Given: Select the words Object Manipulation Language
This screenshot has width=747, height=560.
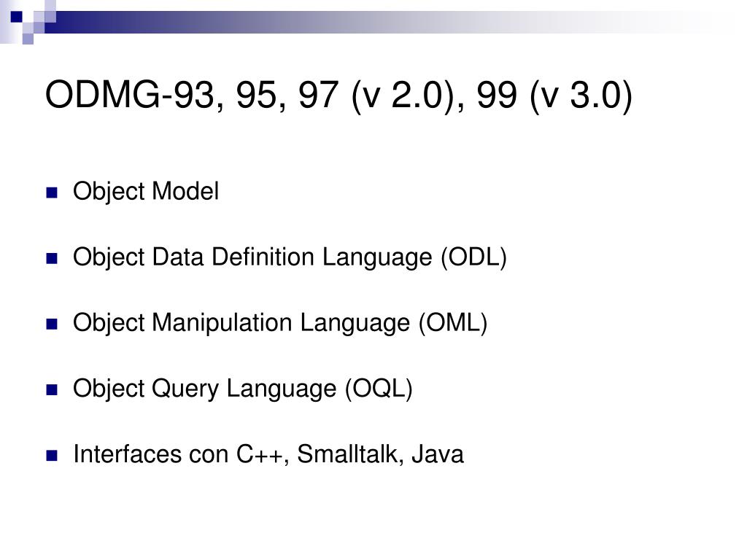Looking at the screenshot, I should pyautogui.click(x=241, y=323).
